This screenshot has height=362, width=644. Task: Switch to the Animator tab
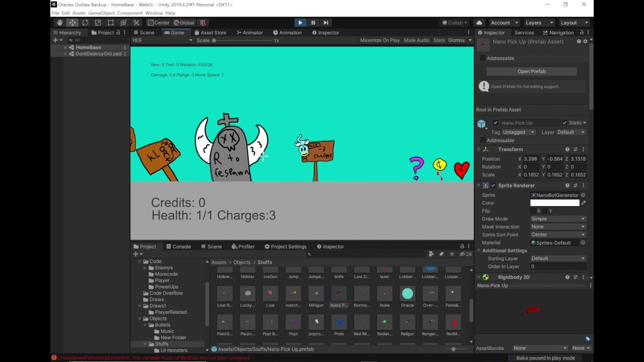[250, 33]
